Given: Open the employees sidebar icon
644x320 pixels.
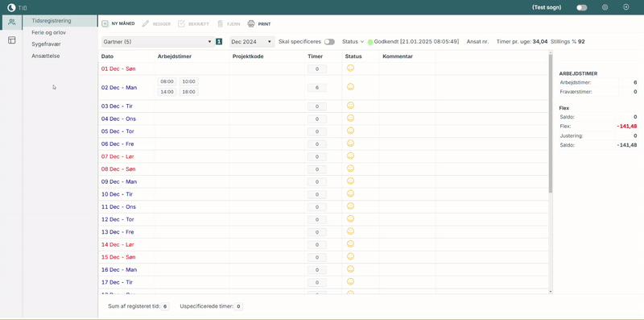Looking at the screenshot, I should point(11,23).
